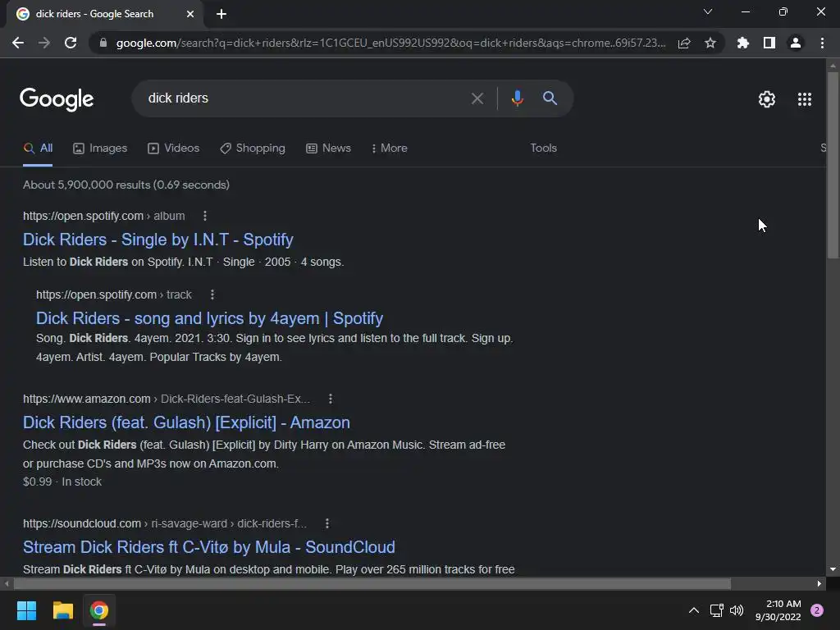Click the address bar URL
840x630 pixels.
[x=390, y=43]
